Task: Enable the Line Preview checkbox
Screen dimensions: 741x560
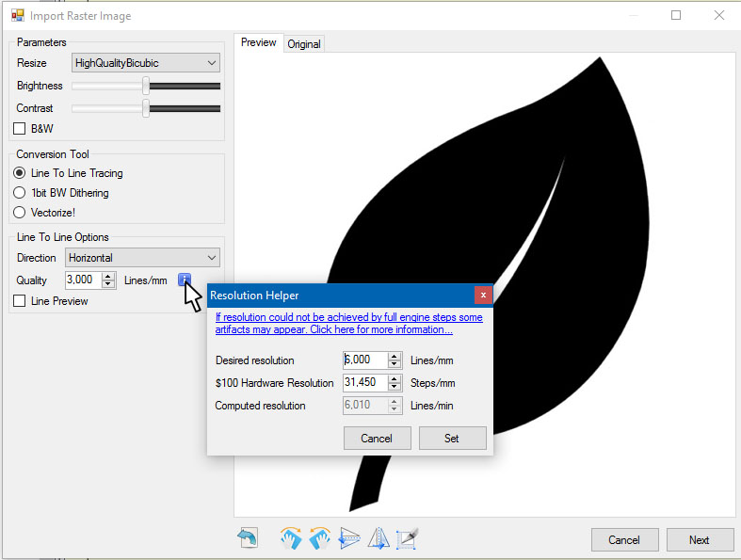Action: tap(20, 301)
